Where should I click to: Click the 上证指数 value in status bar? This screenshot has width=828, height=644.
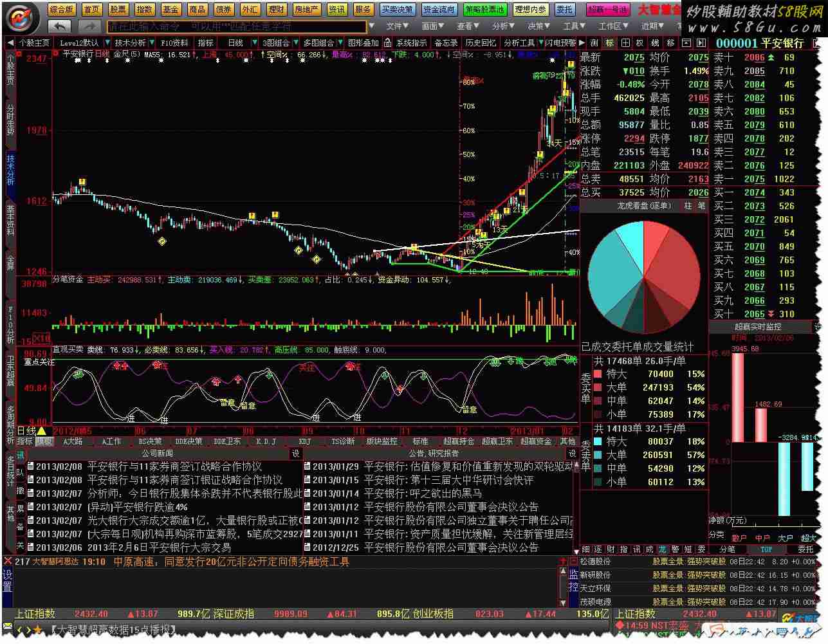pos(91,614)
